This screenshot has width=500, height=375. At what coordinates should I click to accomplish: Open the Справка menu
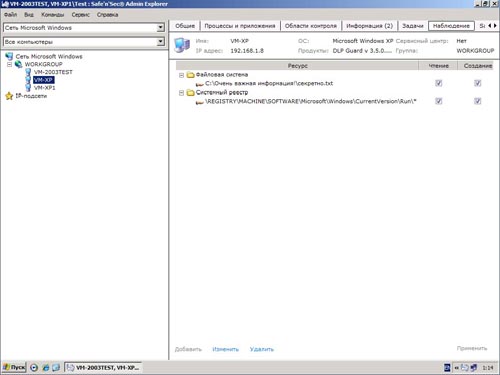pyautogui.click(x=107, y=15)
